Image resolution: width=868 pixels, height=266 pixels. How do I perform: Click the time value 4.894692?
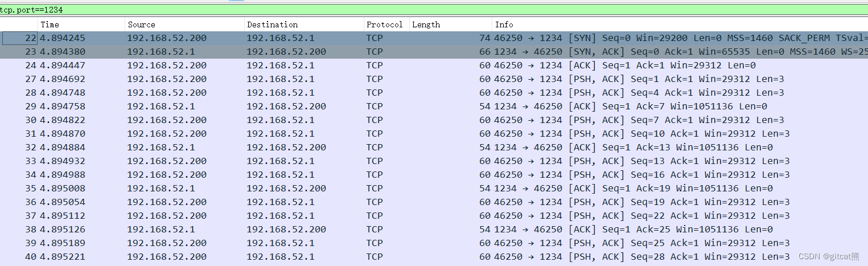(x=63, y=79)
